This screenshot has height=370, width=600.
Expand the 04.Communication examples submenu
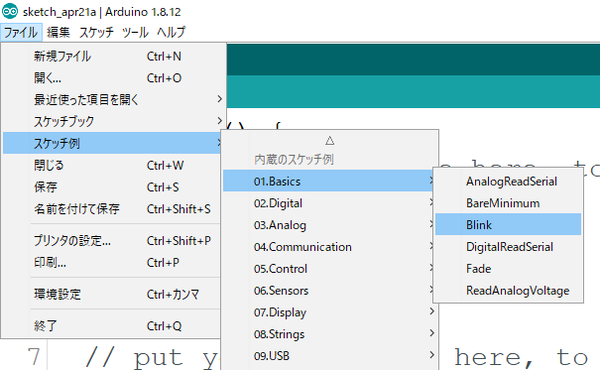(330, 247)
